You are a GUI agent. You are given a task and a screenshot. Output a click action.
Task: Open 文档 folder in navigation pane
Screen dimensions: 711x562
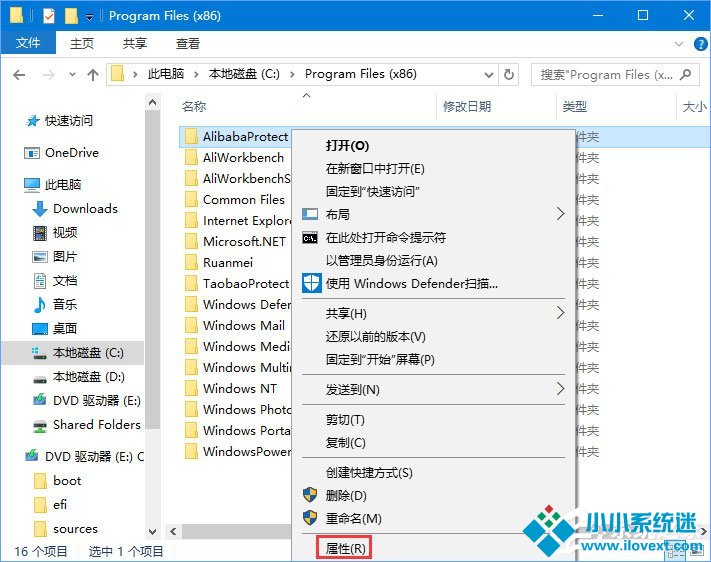pyautogui.click(x=64, y=280)
